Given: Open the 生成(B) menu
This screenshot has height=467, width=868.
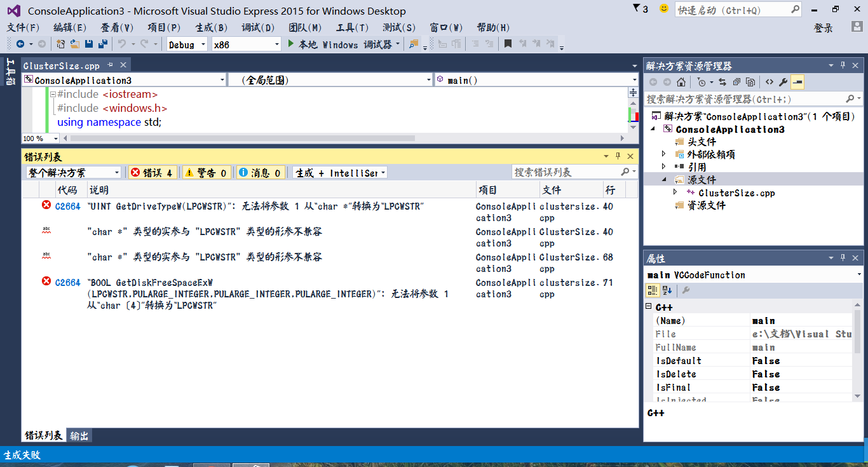Looking at the screenshot, I should click(211, 27).
